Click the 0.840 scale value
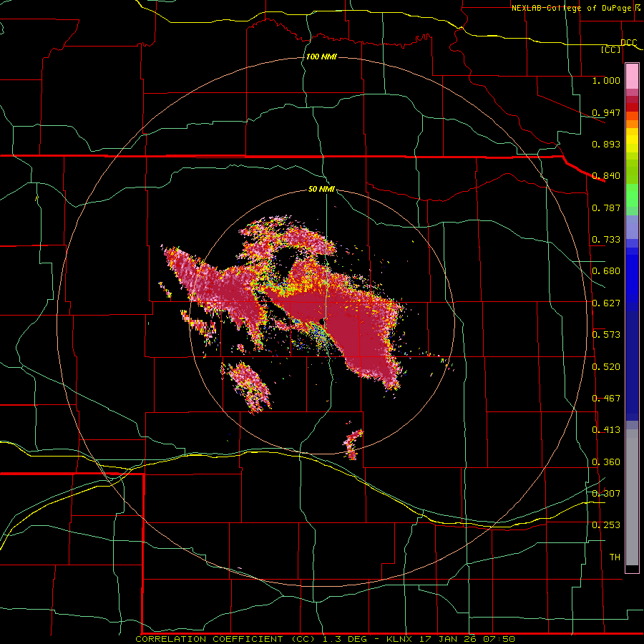644x644 pixels. (606, 176)
